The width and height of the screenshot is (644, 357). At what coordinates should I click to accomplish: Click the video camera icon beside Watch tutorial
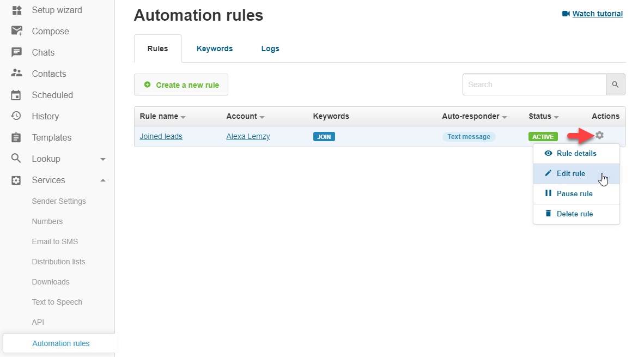click(566, 14)
